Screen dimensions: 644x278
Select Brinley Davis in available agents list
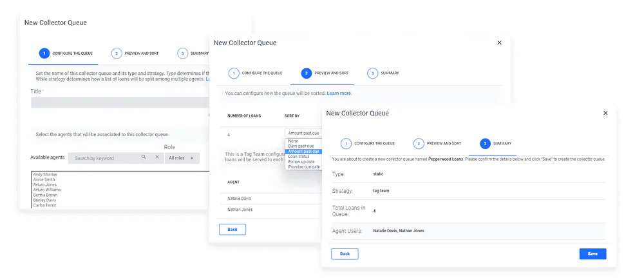(45, 200)
